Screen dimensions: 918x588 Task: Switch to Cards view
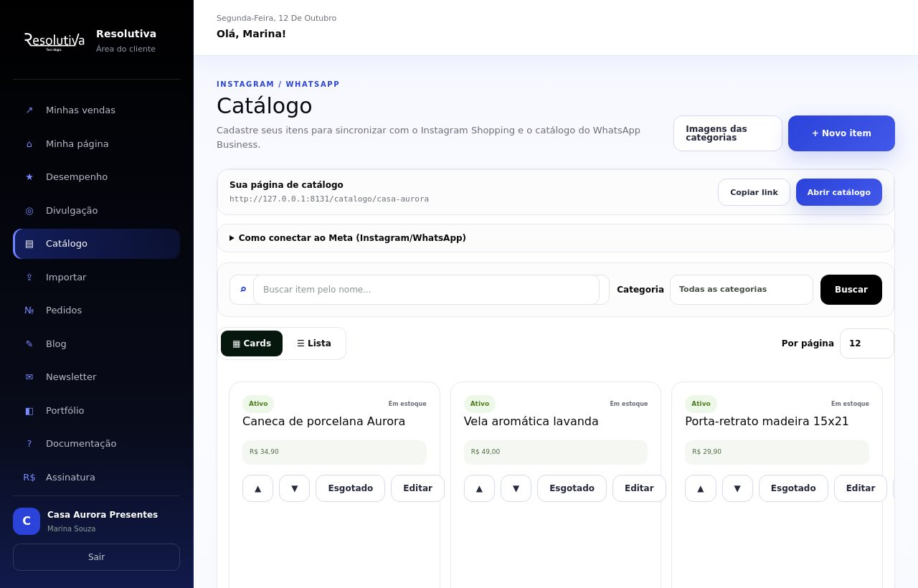(252, 343)
